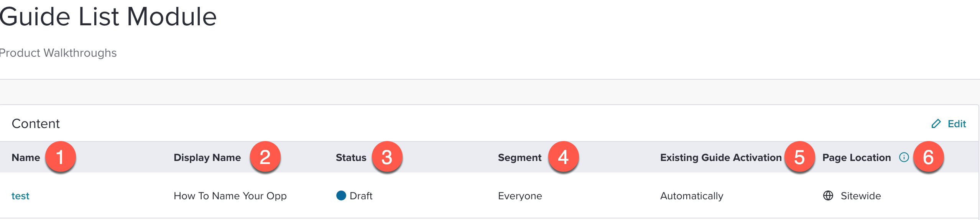Click red annotation marker 6
980x220 pixels.
pyautogui.click(x=928, y=157)
